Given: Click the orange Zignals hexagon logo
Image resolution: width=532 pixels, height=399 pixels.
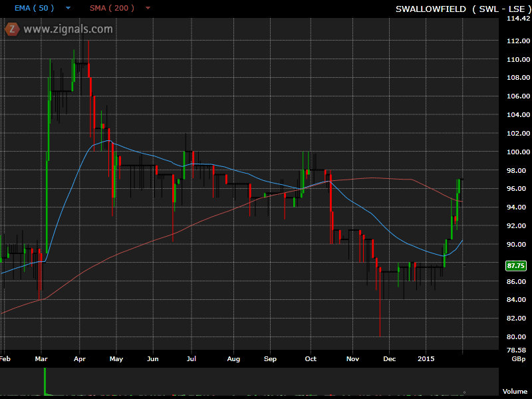Looking at the screenshot, I should (11, 29).
